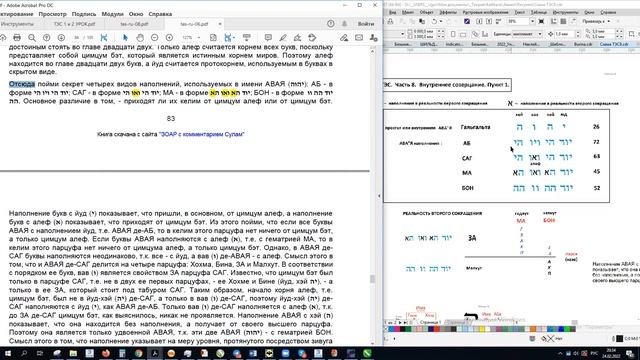The width and height of the screenshot is (640, 360).
Task: Open the CorelDRAW zoom level dropdown
Action: [532, 21]
